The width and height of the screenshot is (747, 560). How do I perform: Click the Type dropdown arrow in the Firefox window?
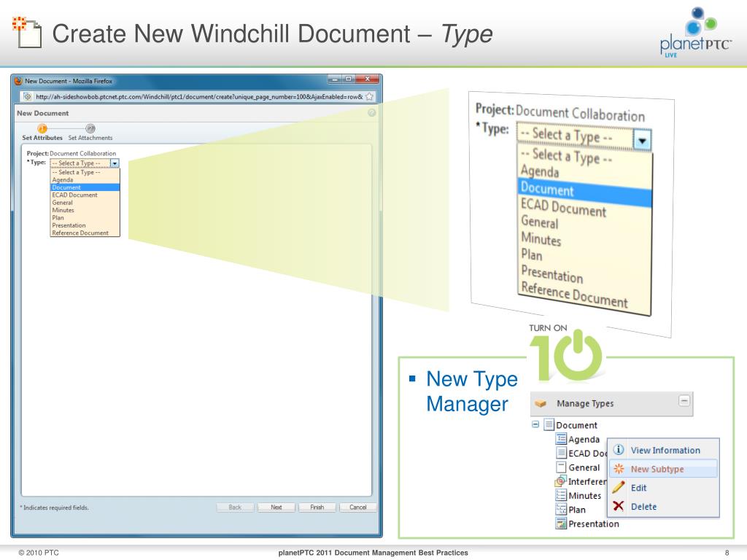coord(115,163)
